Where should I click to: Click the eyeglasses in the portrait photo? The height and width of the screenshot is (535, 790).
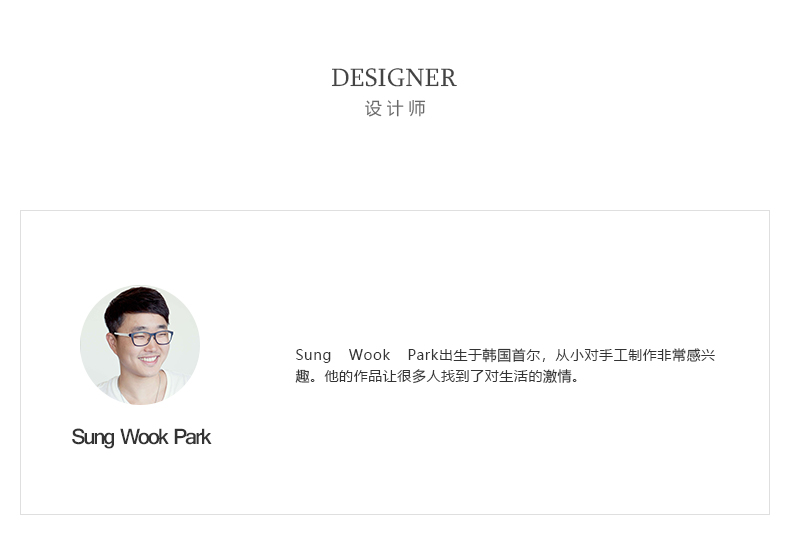pos(145,338)
